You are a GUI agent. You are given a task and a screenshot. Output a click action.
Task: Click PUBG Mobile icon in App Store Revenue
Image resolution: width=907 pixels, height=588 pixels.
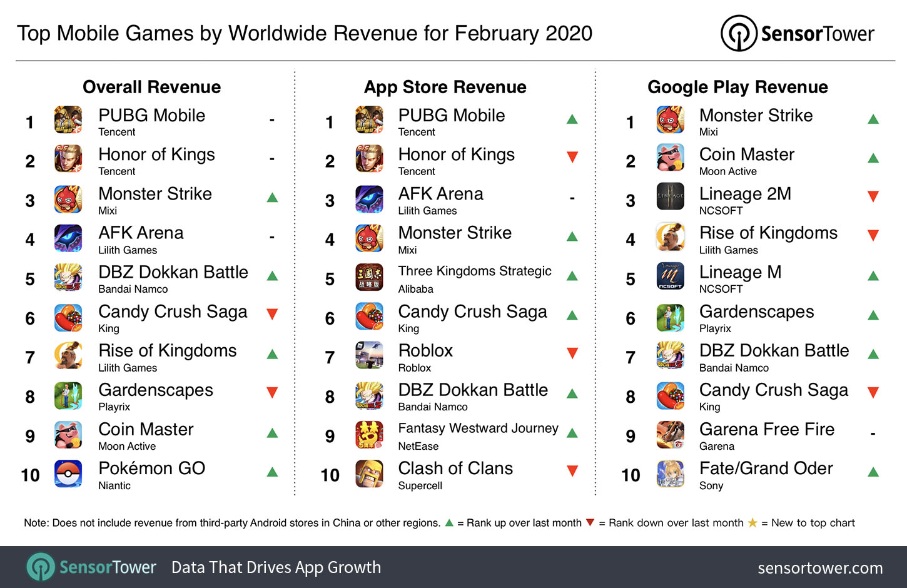[369, 120]
